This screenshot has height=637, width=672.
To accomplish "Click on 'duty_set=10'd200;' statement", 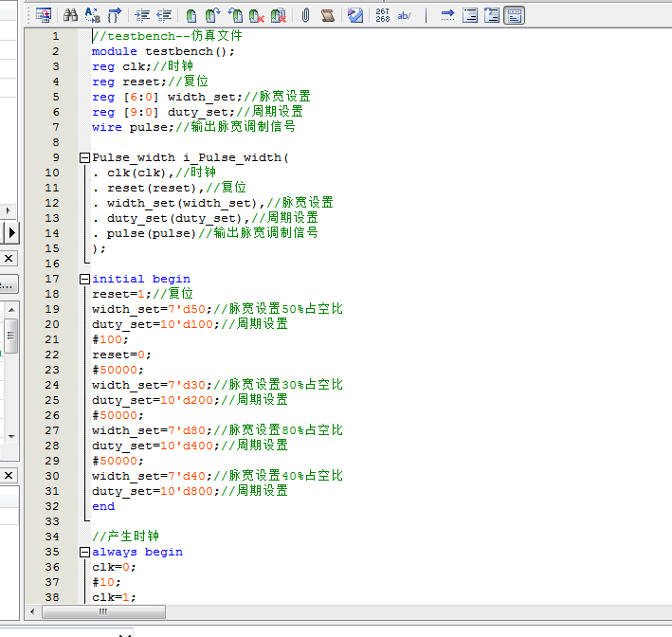I will 156,400.
